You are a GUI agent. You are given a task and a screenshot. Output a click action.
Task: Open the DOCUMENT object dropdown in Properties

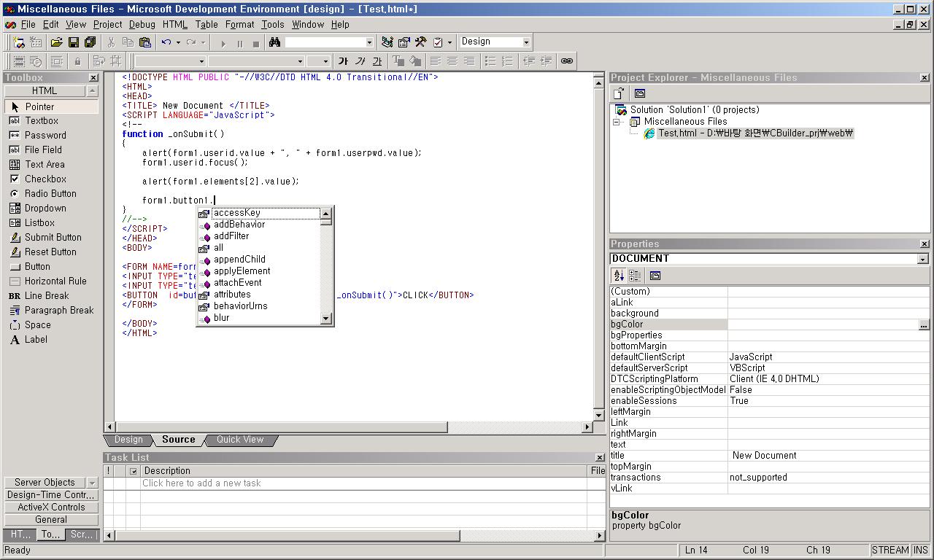923,259
